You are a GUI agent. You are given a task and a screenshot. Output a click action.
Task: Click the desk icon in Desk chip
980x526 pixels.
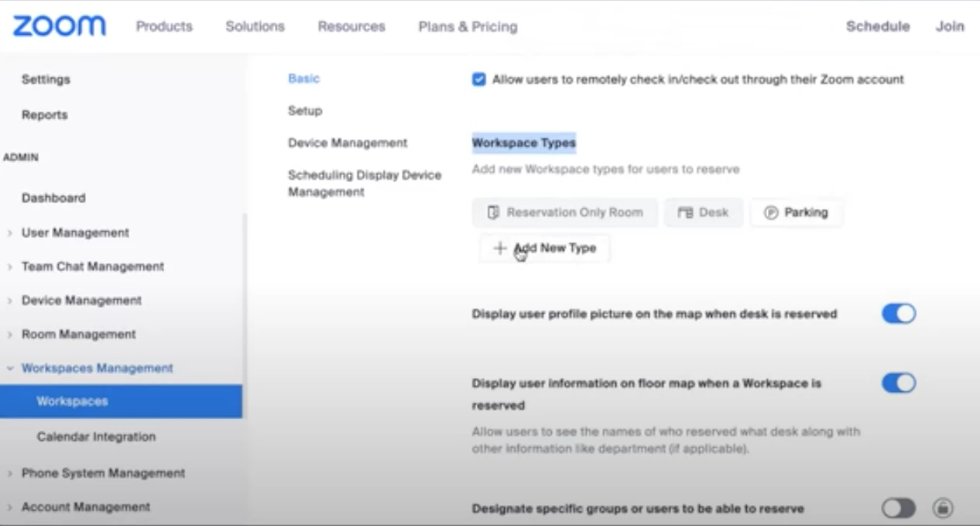click(684, 212)
